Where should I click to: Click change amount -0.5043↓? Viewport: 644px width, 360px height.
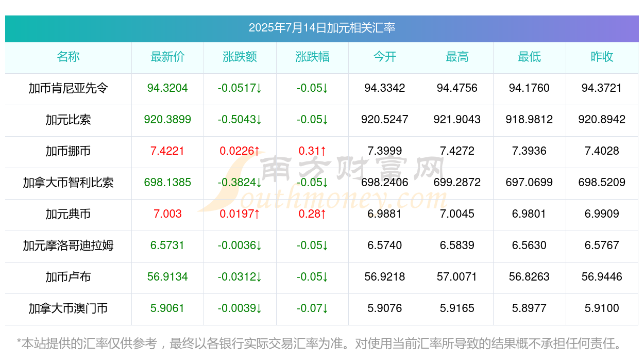240,120
